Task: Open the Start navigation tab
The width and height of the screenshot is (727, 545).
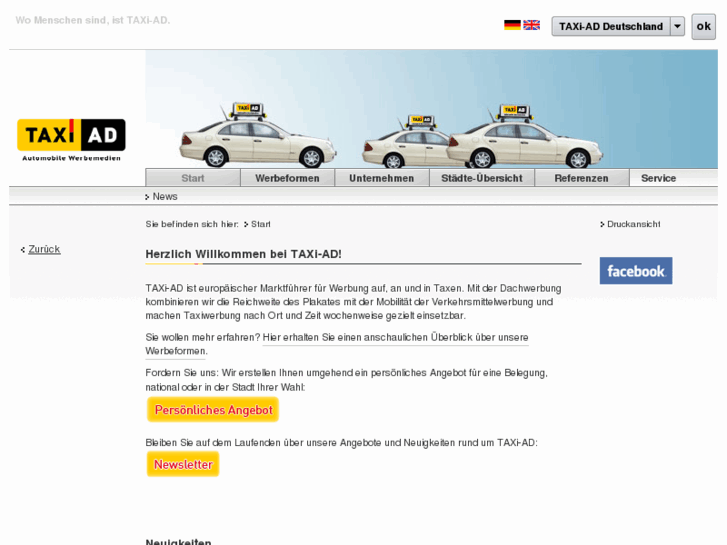Action: pyautogui.click(x=193, y=178)
